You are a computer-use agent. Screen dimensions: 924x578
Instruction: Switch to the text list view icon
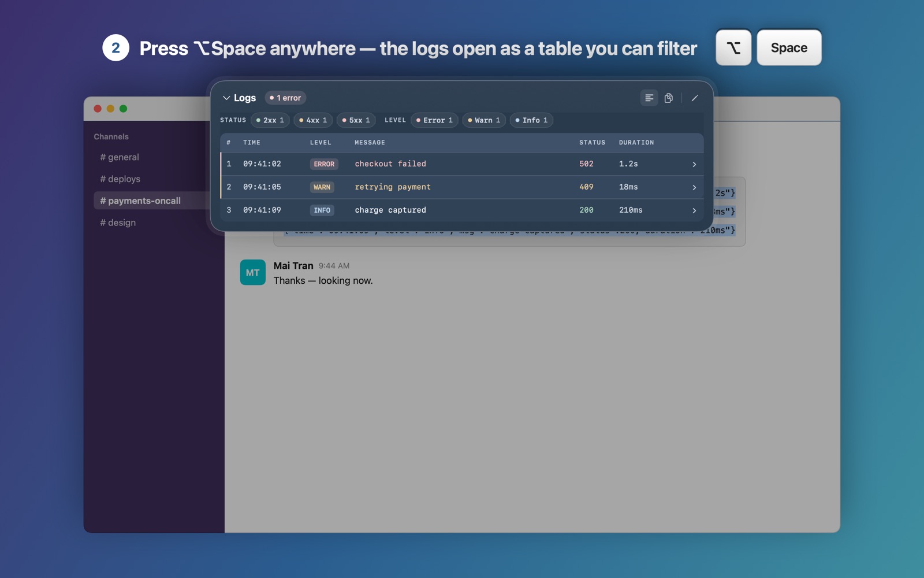649,98
